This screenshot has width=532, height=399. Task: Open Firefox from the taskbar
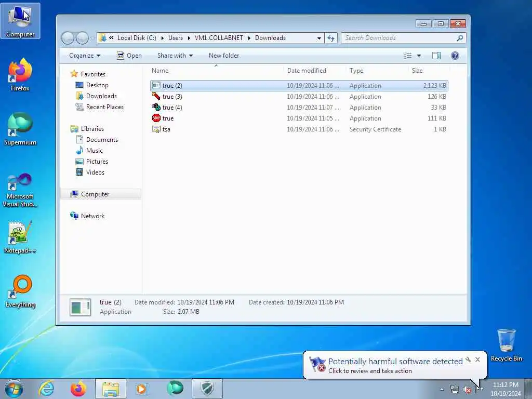[x=78, y=389]
